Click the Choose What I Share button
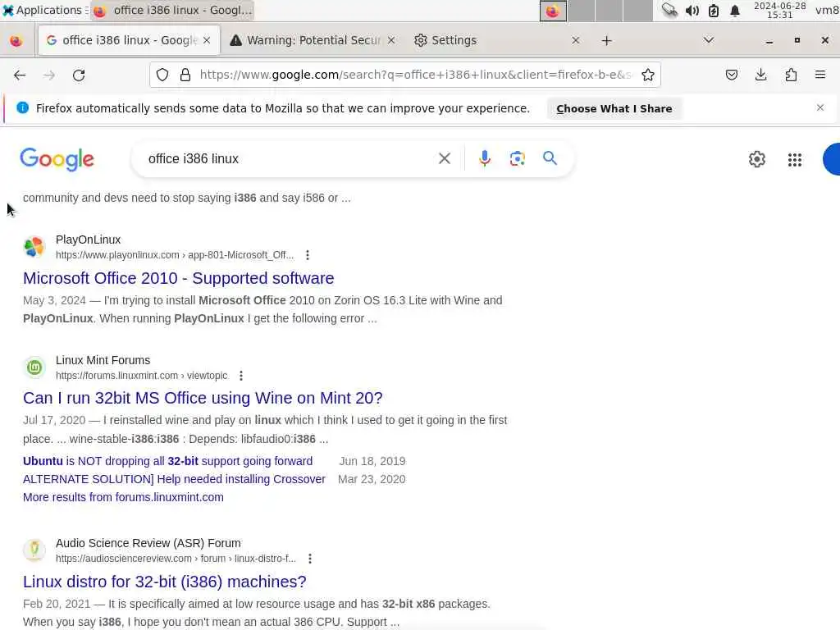840x630 pixels. [614, 109]
